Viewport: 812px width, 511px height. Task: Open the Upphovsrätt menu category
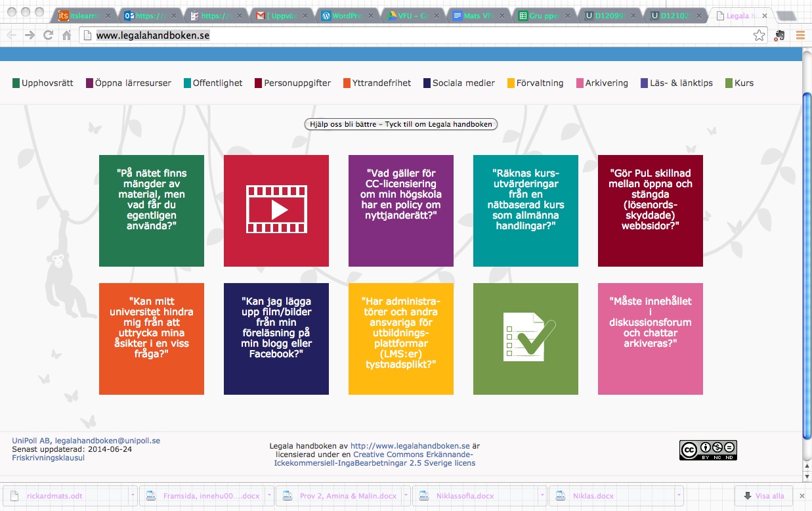[43, 83]
